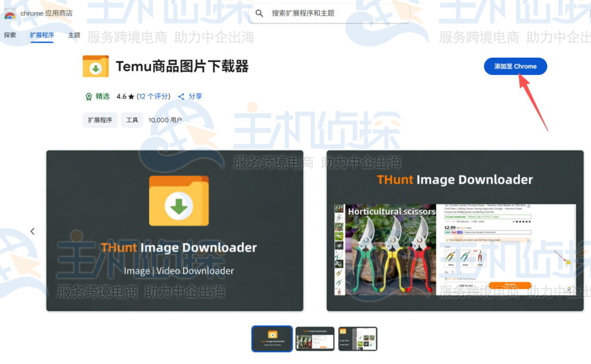This screenshot has height=364, width=591.
Task: Click the star icon next to the 4.6 rating
Action: pyautogui.click(x=132, y=96)
